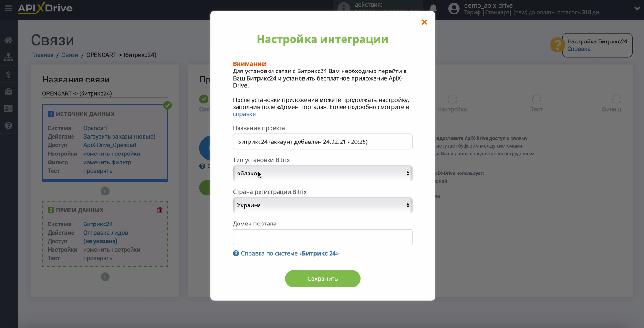Image resolution: width=644 pixels, height=328 pixels.
Task: Click the Настройки step marker
Action: (x=452, y=99)
